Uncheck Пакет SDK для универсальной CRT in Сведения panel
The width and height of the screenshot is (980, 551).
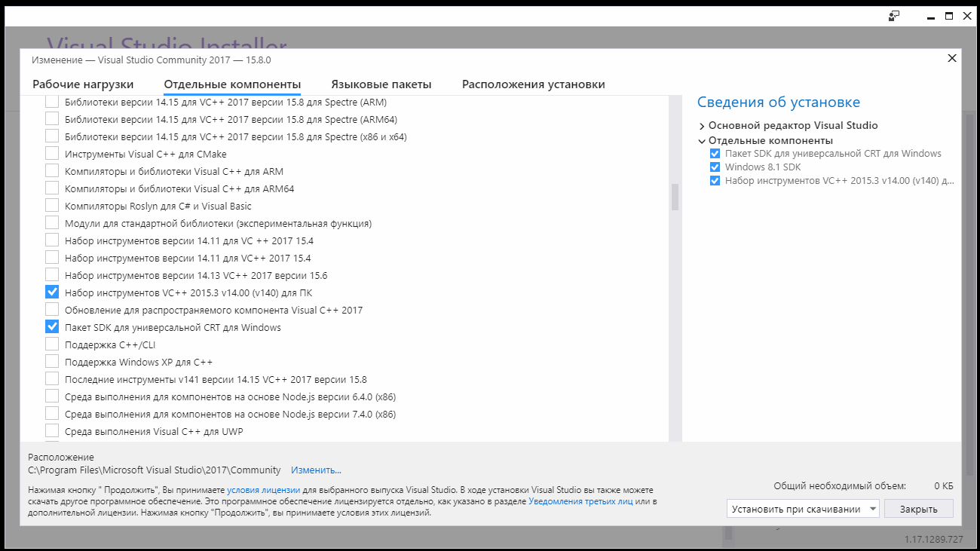coord(715,154)
